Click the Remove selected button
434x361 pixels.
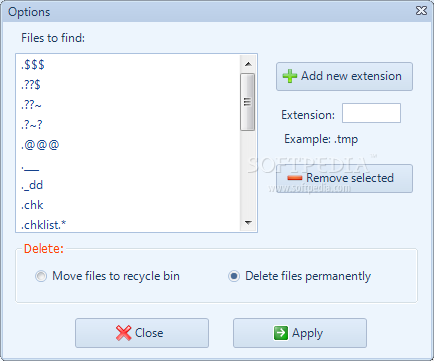click(x=344, y=178)
